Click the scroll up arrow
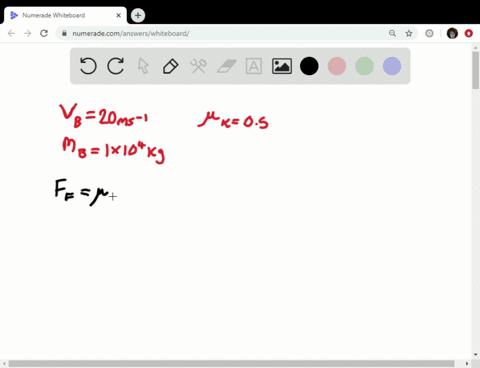The image size is (480, 368). (x=476, y=48)
